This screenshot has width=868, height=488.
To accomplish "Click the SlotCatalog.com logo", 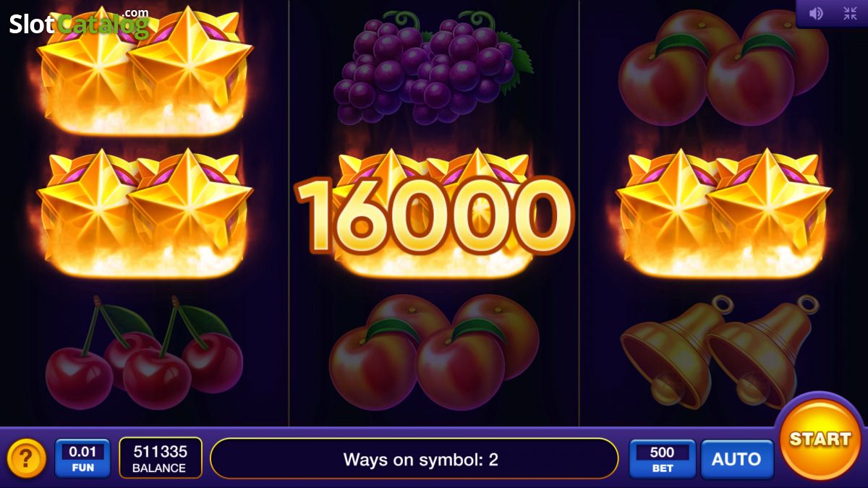I will [79, 23].
